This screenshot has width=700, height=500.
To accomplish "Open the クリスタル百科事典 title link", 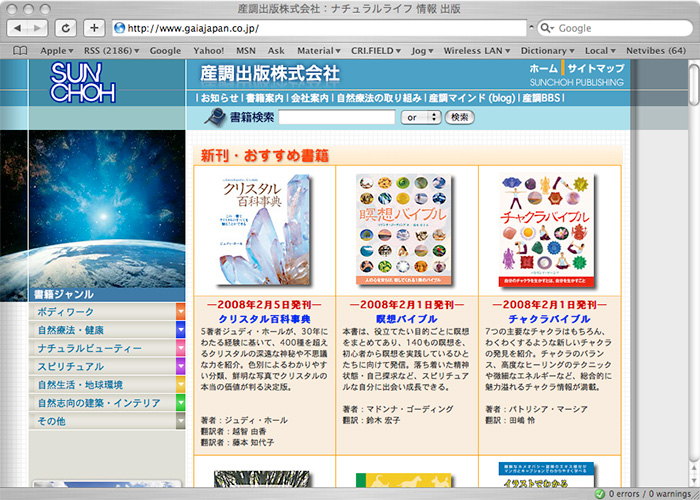I will pos(264,319).
